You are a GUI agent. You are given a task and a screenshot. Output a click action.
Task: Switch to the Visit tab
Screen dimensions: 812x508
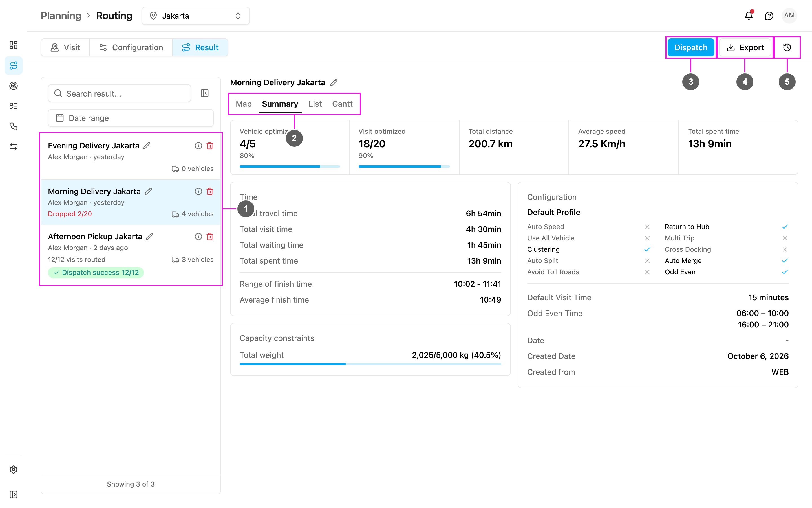coord(65,47)
